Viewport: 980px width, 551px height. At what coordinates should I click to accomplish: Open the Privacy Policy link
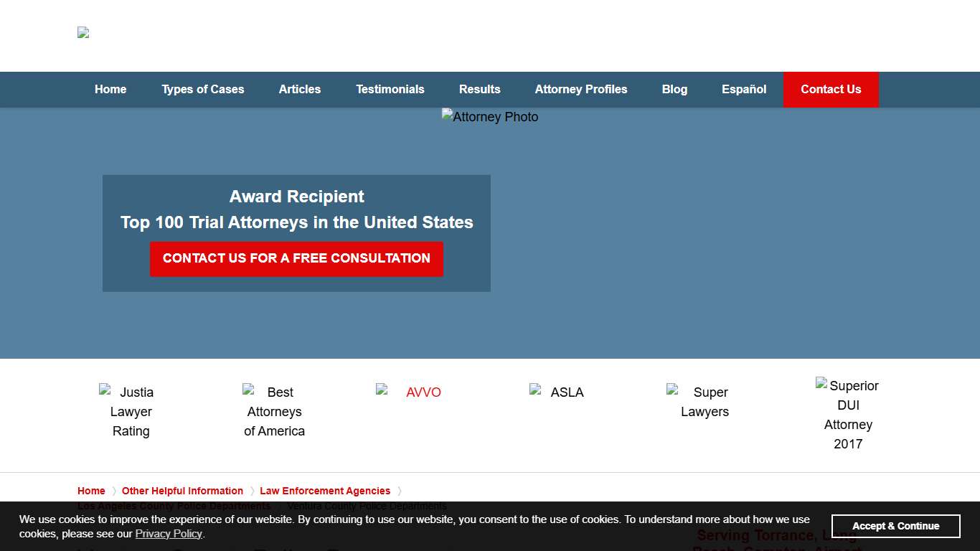[169, 534]
